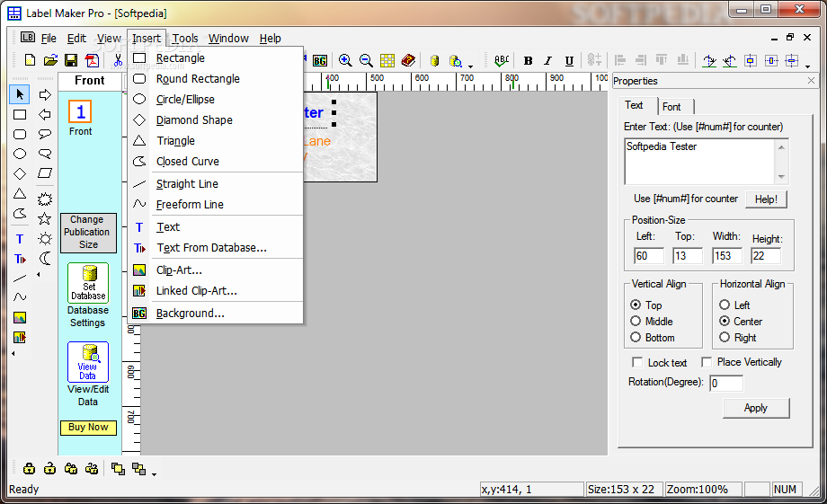Select the diamond shape tool in toolbox

tap(20, 173)
